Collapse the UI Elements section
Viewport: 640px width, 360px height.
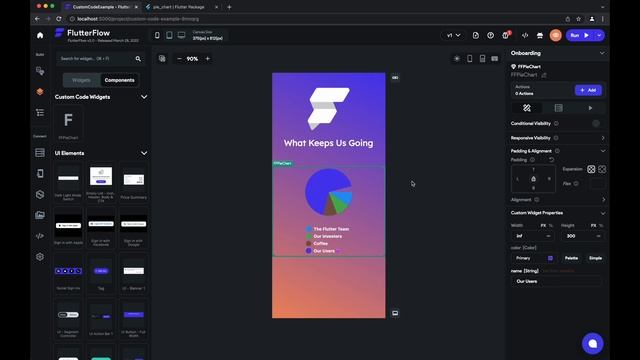tap(144, 153)
